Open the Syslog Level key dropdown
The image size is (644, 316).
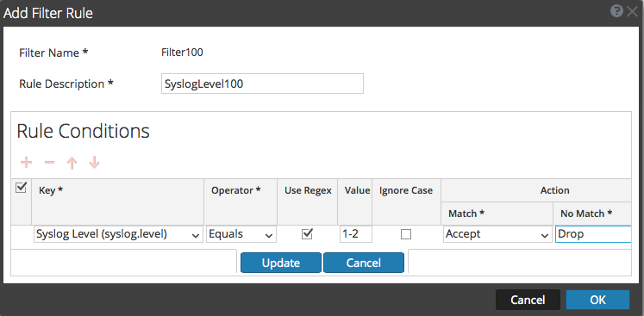pyautogui.click(x=118, y=234)
